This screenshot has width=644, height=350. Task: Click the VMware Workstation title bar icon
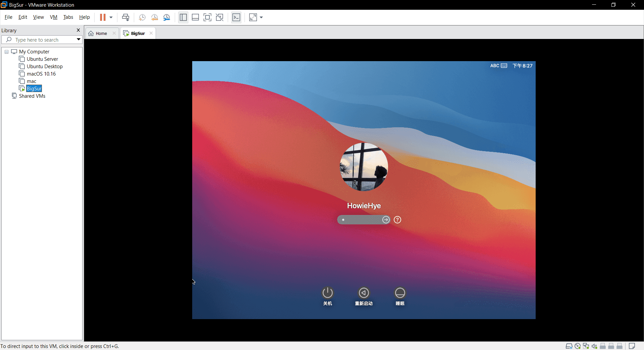[x=4, y=5]
